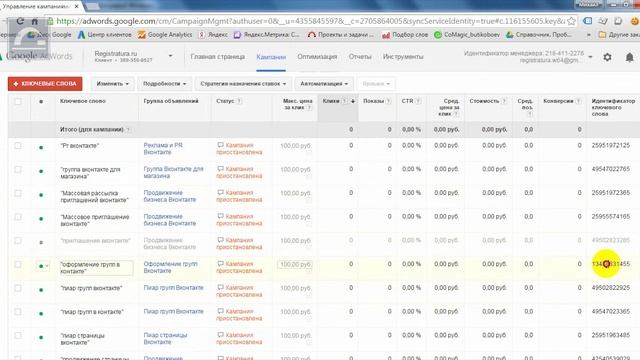Open ad group link Реклама и PR Вконтакте
This screenshot has width=640, height=360.
pos(163,149)
